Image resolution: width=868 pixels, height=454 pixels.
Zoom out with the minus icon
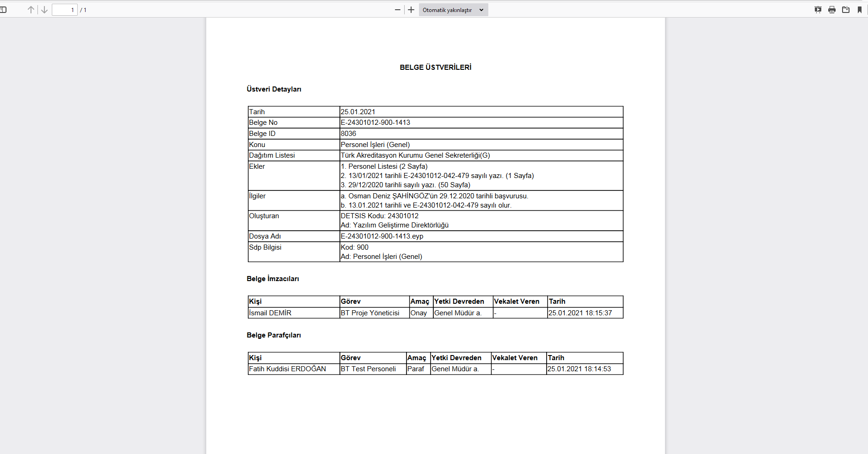pos(397,10)
